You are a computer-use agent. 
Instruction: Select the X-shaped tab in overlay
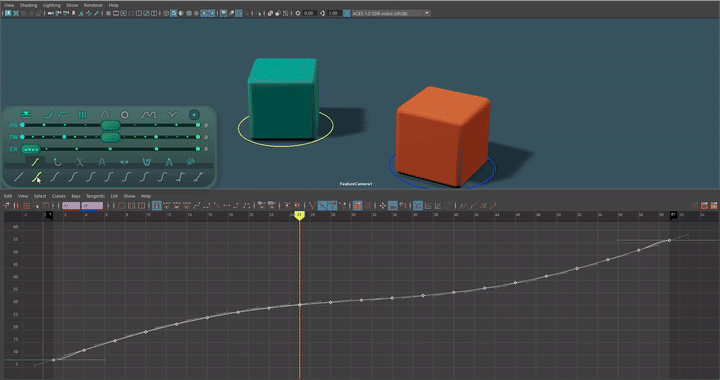80,162
